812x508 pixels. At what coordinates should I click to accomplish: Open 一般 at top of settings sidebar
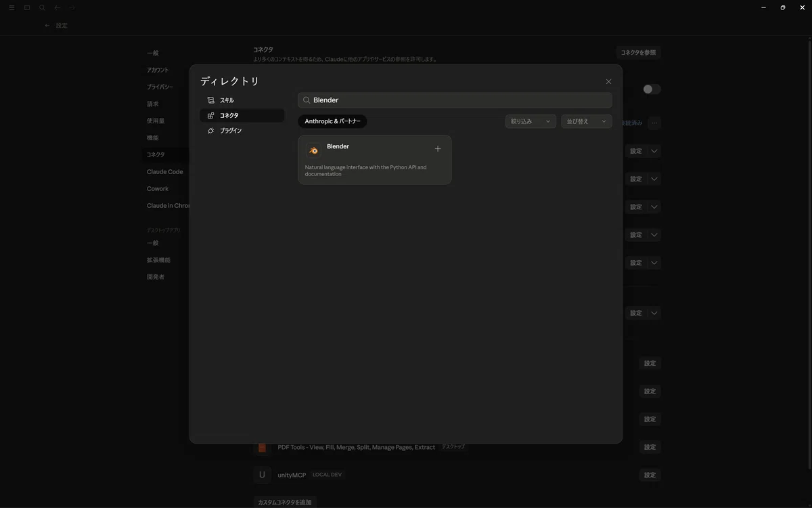(x=152, y=54)
